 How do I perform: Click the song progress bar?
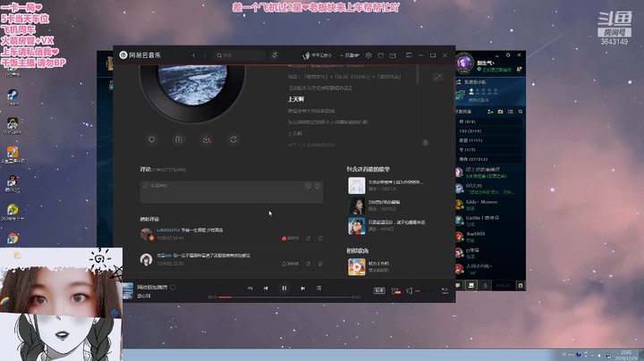[284, 297]
